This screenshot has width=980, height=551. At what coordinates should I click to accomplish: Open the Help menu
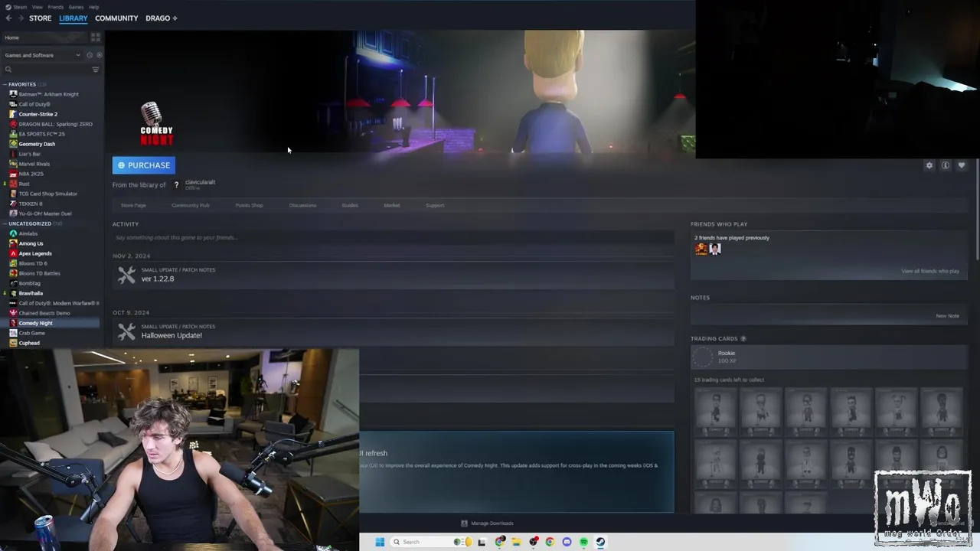[93, 7]
